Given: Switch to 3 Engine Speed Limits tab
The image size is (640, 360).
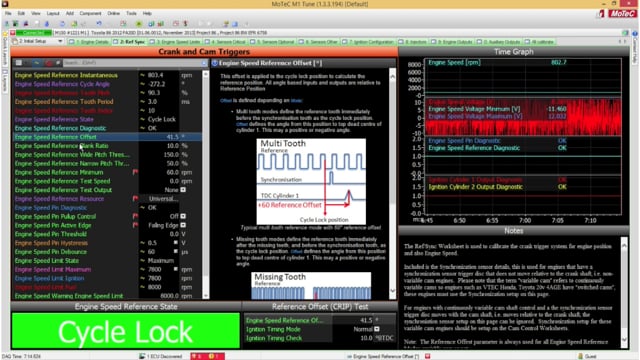Looking at the screenshot, I should (175, 42).
